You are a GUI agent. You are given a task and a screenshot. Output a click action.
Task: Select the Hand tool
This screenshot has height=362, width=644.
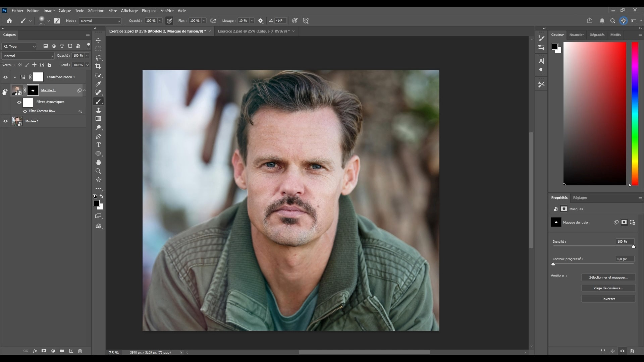coord(98,162)
